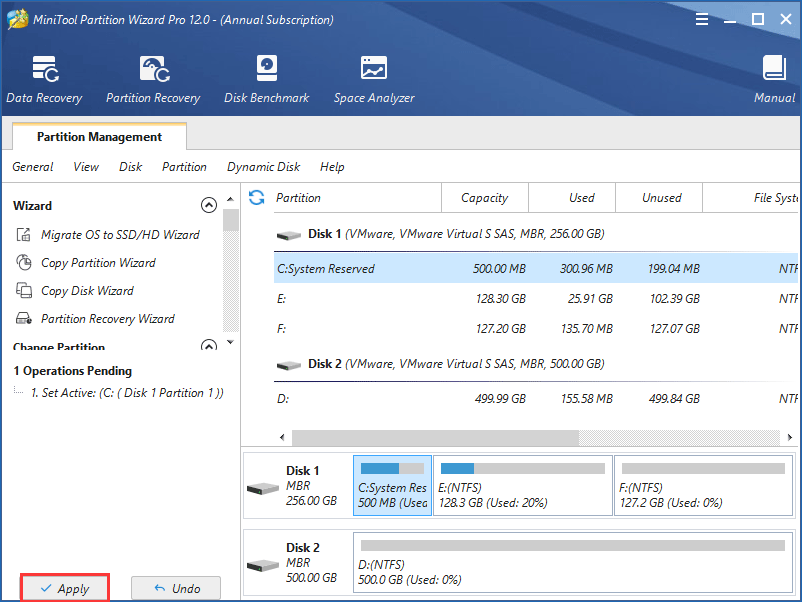Open the Disk Benchmark tool
The width and height of the screenshot is (802, 602).
tap(266, 78)
